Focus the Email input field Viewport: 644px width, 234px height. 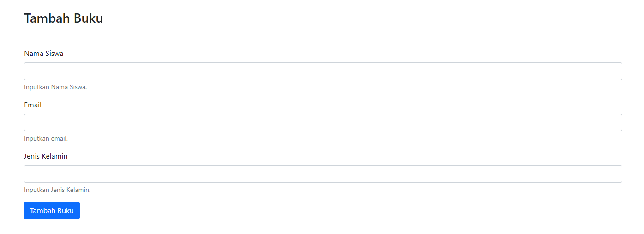tap(323, 123)
